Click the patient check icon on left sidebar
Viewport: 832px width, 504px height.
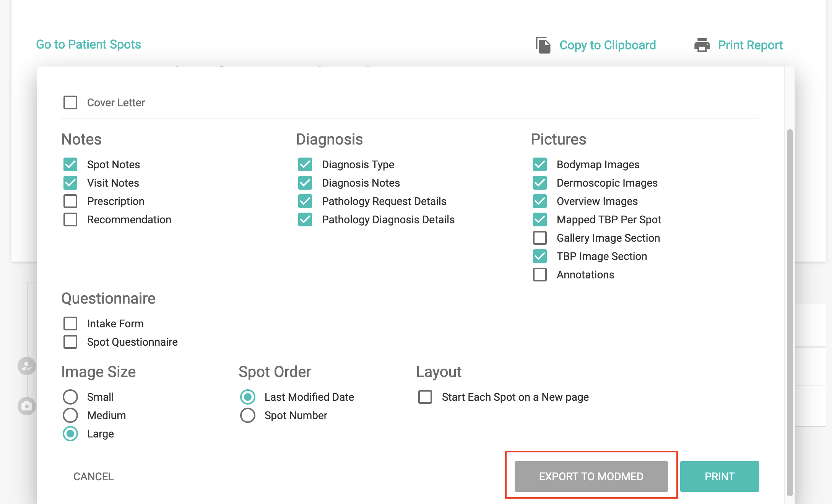[x=26, y=366]
